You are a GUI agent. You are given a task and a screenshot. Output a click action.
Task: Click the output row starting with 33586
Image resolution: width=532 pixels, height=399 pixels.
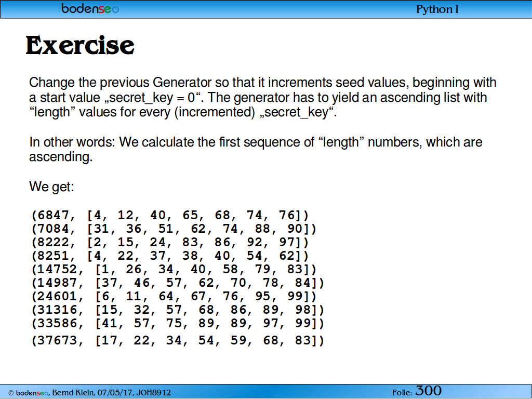coord(178,323)
